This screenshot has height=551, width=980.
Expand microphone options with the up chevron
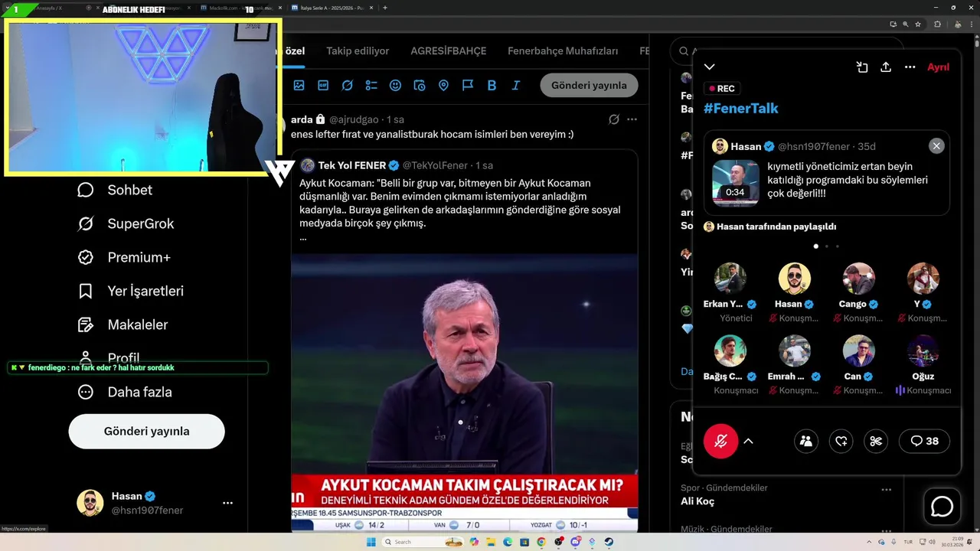point(748,441)
